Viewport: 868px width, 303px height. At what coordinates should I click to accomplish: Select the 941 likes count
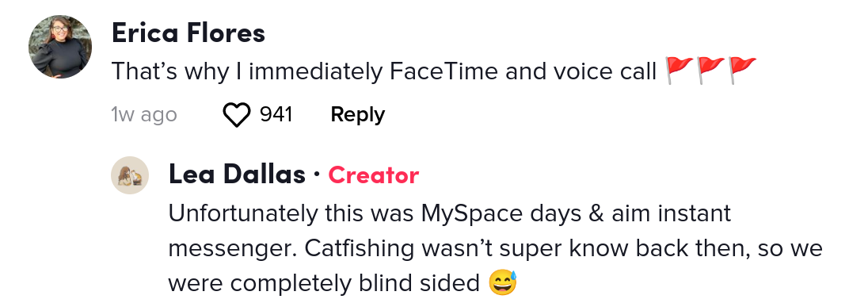tap(276, 115)
